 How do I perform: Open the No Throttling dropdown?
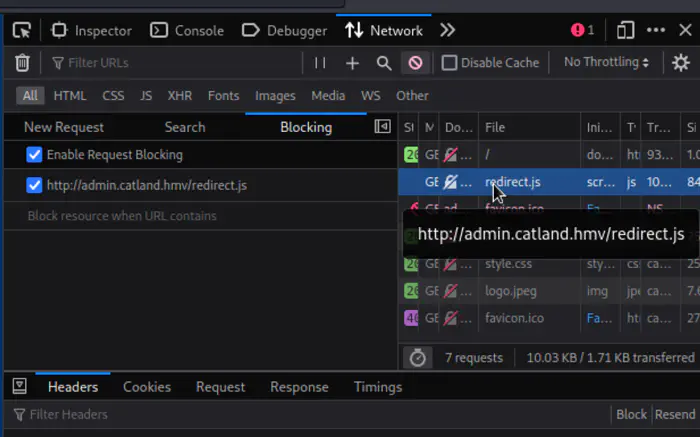point(606,62)
